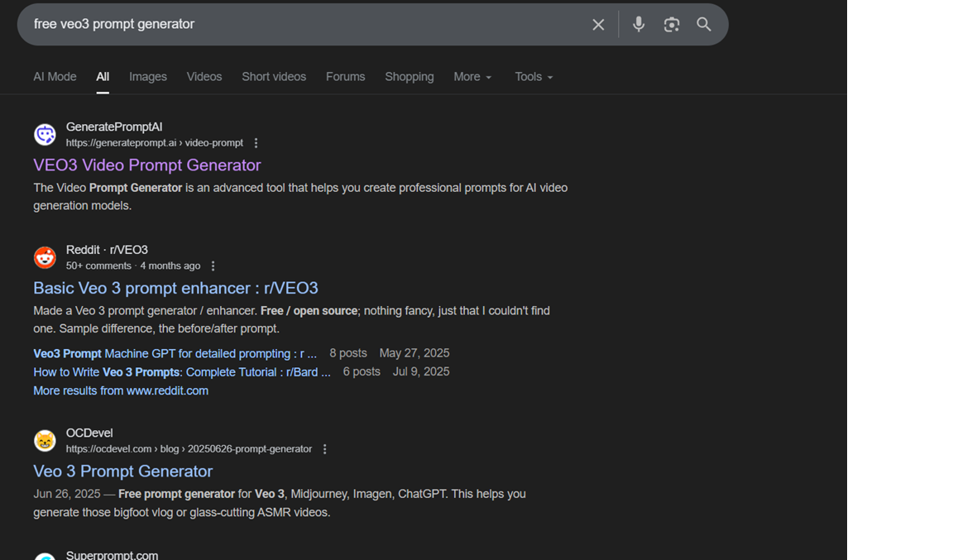Image resolution: width=953 pixels, height=560 pixels.
Task: Open Veo 3 Prompt Generator OCDevel result
Action: [x=122, y=471]
